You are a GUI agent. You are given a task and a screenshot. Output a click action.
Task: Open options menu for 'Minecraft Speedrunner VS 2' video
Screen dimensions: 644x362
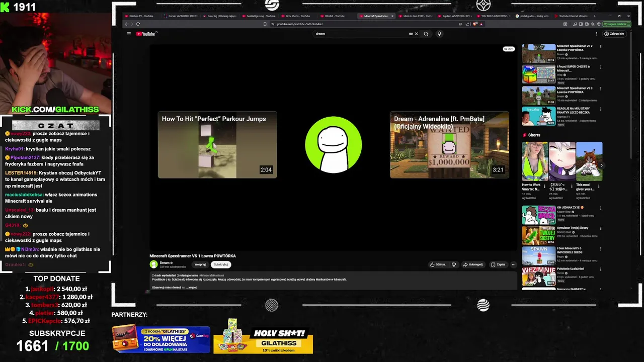coord(600,47)
